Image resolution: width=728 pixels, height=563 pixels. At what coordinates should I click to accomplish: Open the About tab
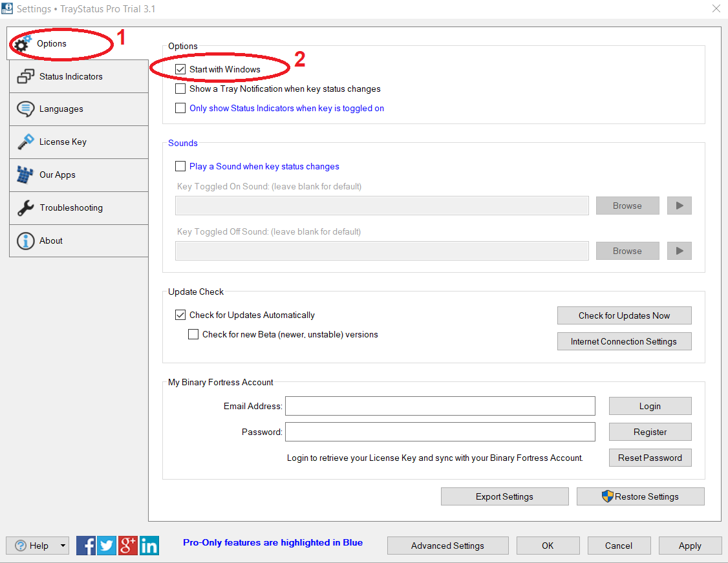[78, 241]
